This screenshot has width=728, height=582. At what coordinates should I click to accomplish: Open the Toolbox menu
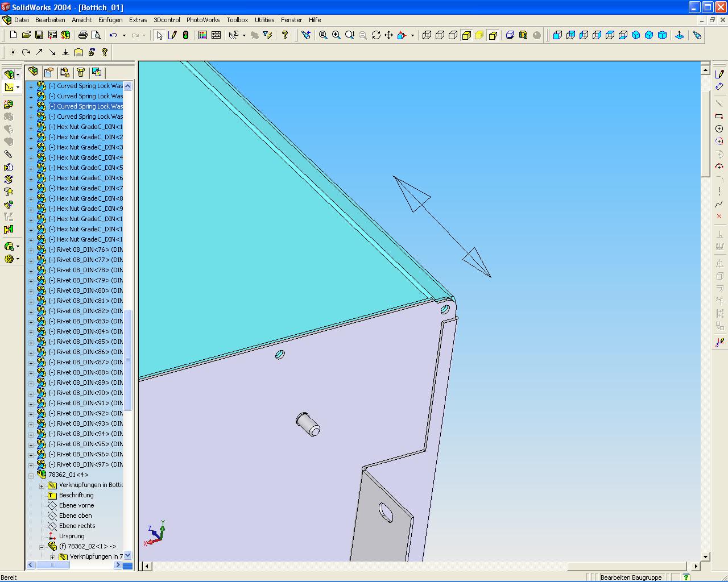[x=237, y=20]
